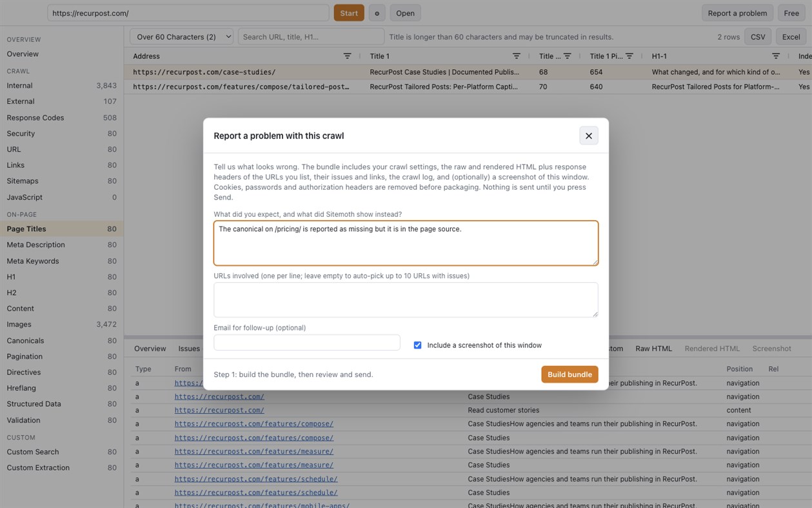Click Build bundle button
Screen dimensions: 812x508
tap(569, 374)
